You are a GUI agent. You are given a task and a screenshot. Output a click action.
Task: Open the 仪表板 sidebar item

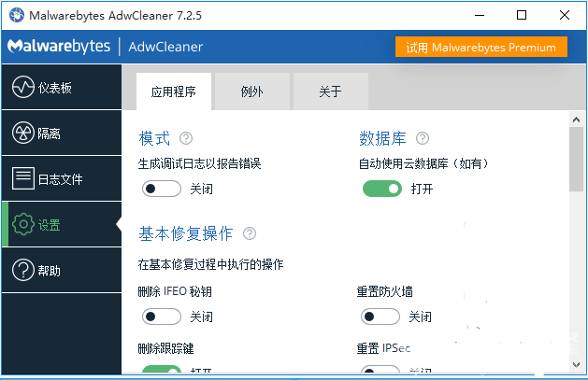[x=62, y=87]
